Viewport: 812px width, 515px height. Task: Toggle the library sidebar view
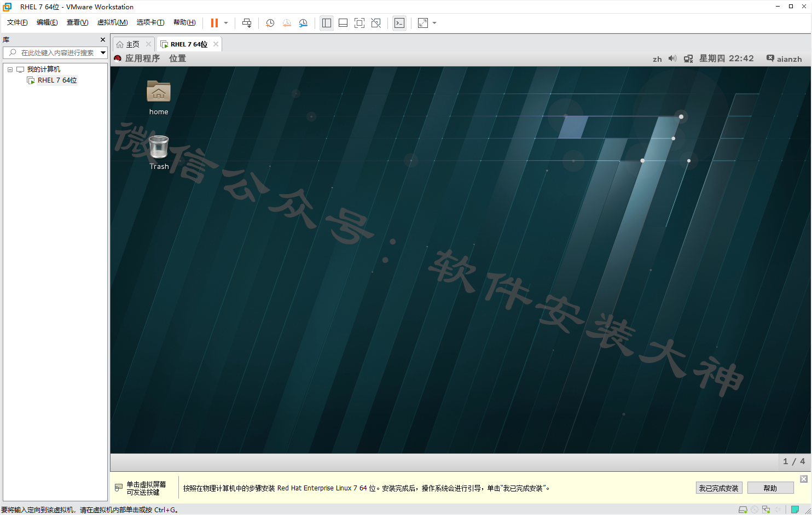[x=327, y=23]
